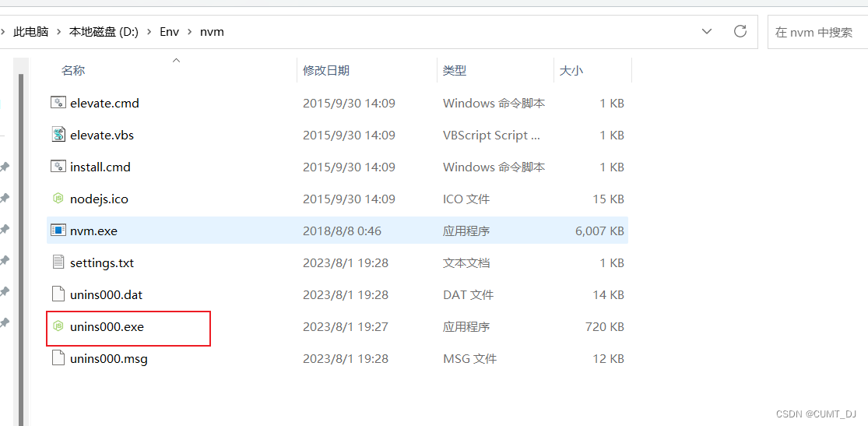Screen dimensions: 868x426
Task: Click the ICO 文件 type cell
Action: pos(466,199)
